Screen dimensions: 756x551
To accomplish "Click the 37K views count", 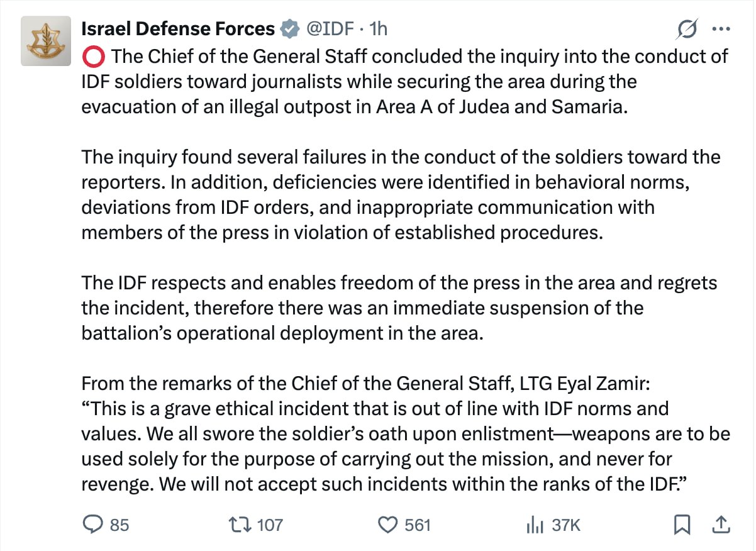I will (x=566, y=524).
